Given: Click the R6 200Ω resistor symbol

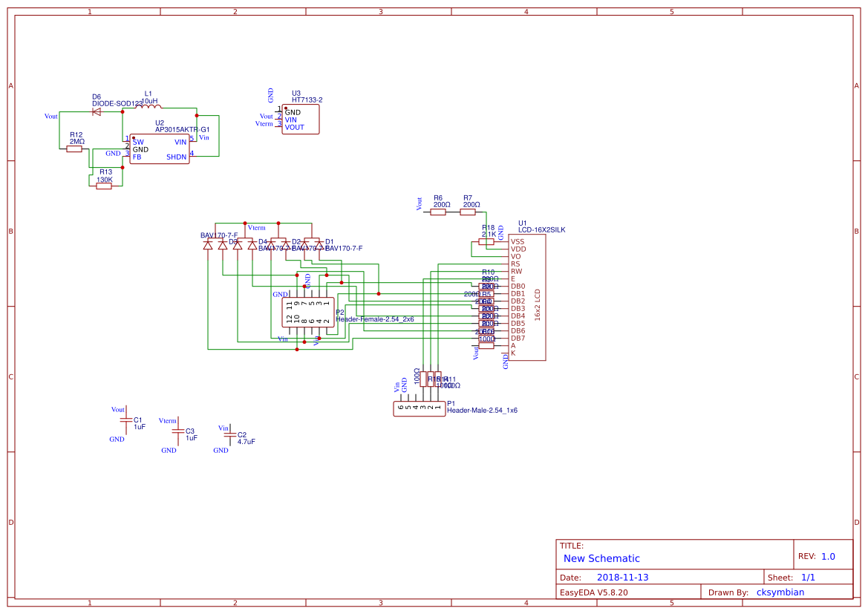Looking at the screenshot, I should [438, 211].
